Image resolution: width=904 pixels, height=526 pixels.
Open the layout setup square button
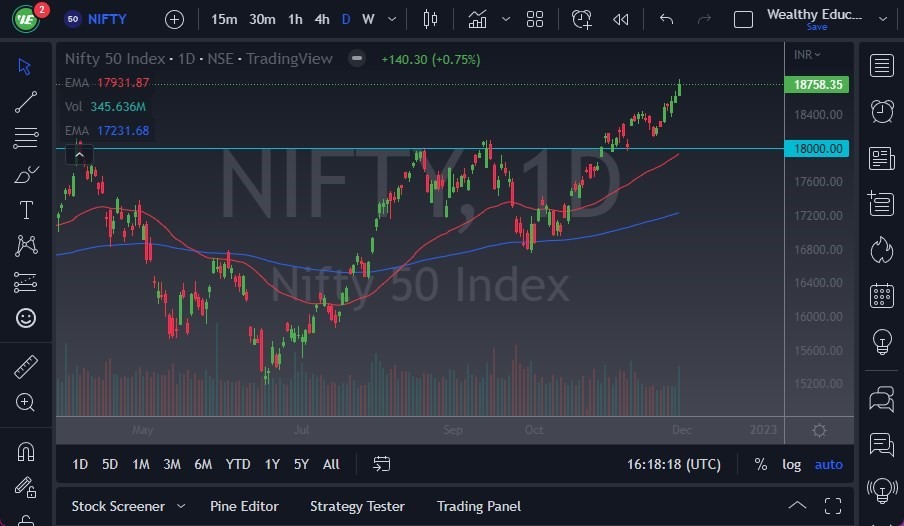tap(743, 20)
